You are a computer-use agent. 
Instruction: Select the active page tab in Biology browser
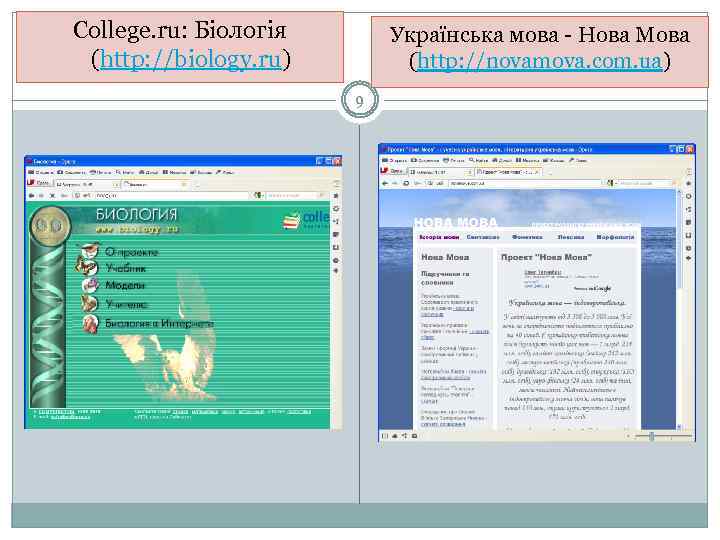tap(156, 184)
